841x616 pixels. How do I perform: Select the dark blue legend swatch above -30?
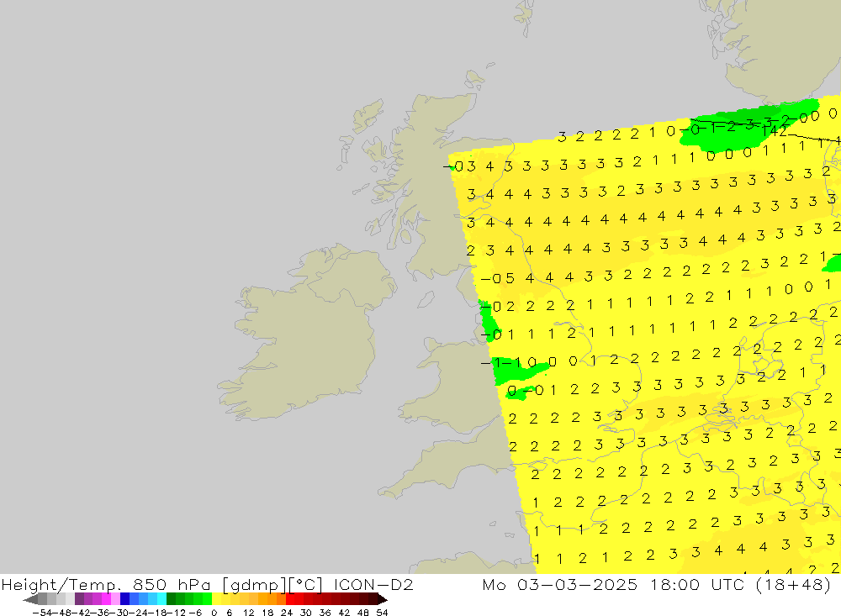click(125, 599)
